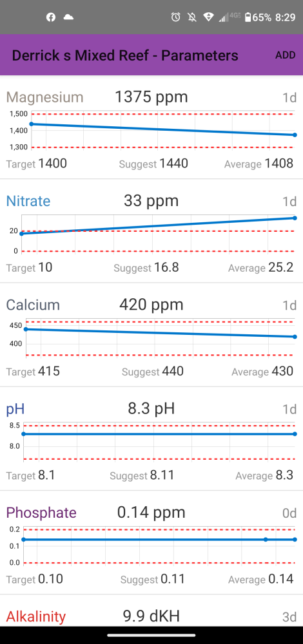Tap the Android gesture navigation handle
303x644 pixels.
tap(151, 635)
